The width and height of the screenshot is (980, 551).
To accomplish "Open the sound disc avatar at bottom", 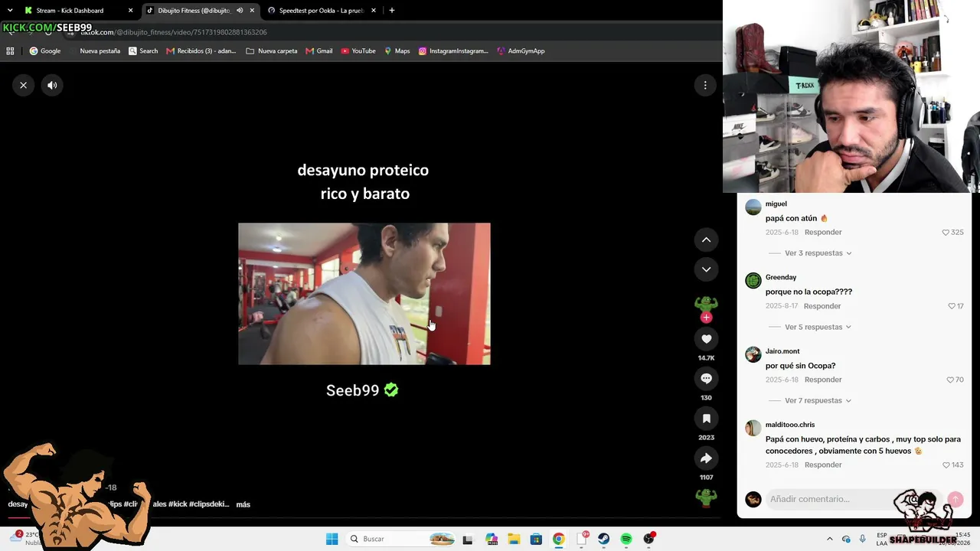I will 706,497.
